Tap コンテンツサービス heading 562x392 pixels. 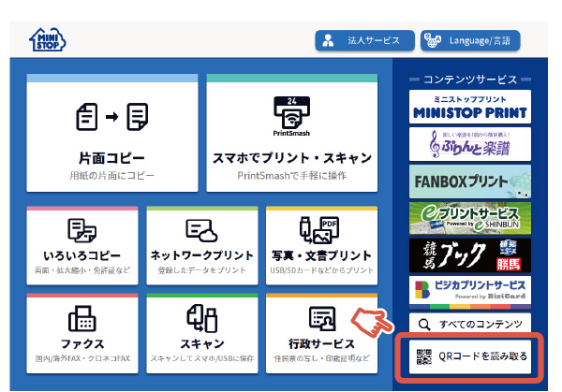tap(470, 80)
